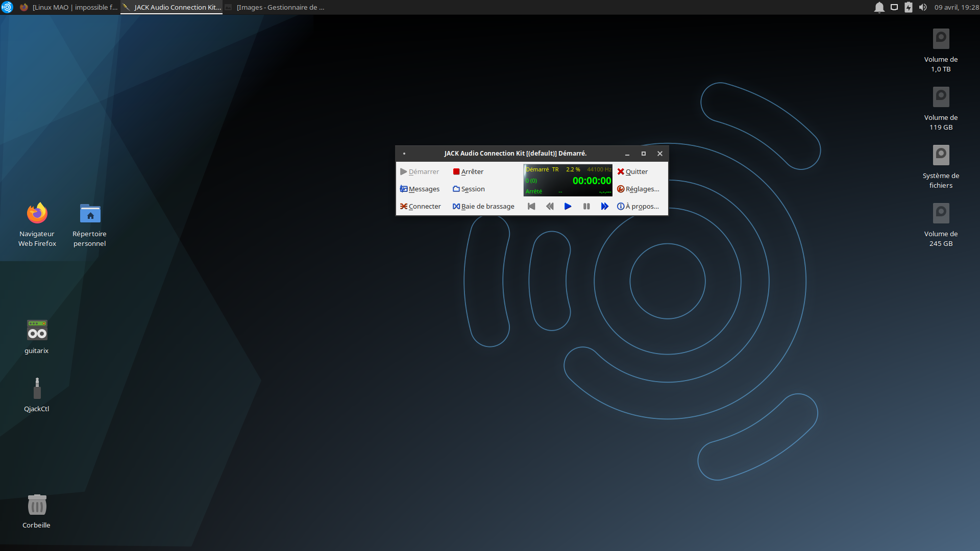The image size is (980, 551).
Task: Open the Corbeille trash icon
Action: pos(37,506)
